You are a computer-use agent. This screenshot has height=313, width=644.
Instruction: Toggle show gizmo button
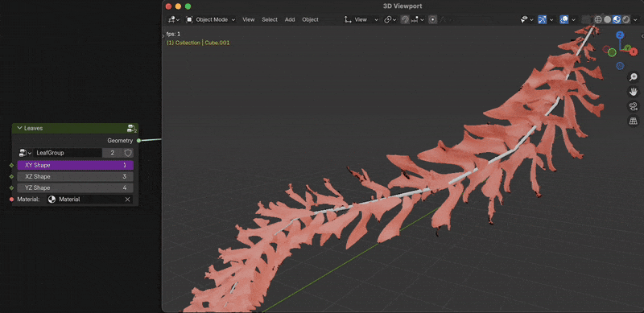point(542,19)
